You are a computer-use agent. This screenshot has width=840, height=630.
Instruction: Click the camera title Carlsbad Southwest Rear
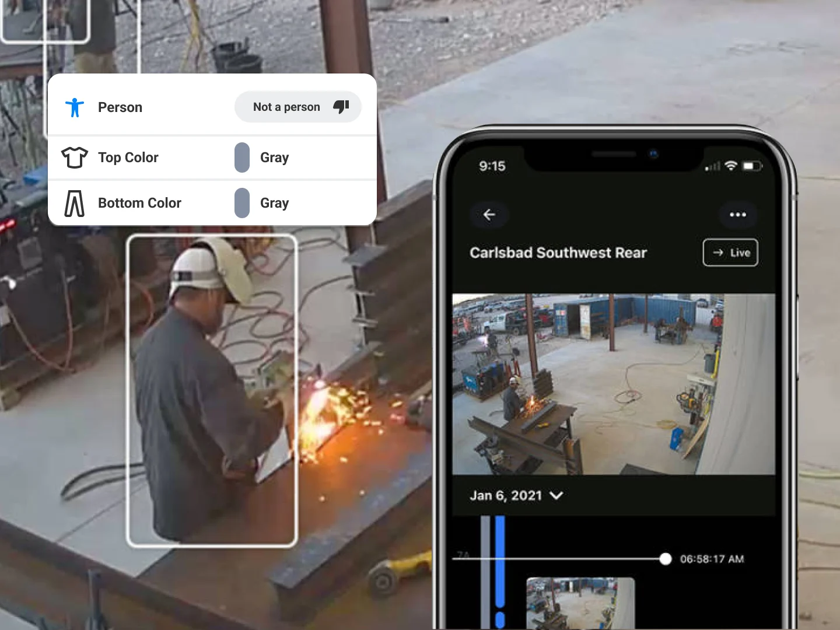[558, 253]
